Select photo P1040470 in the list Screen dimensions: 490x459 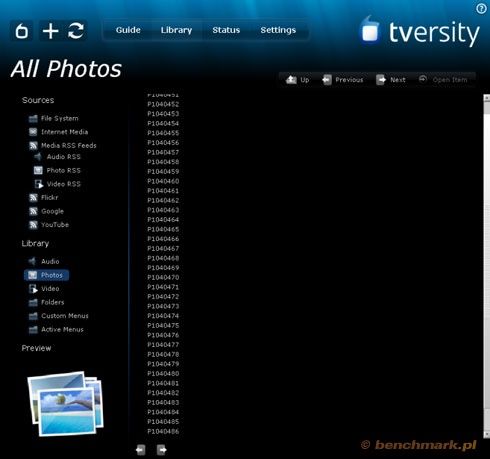coord(163,277)
